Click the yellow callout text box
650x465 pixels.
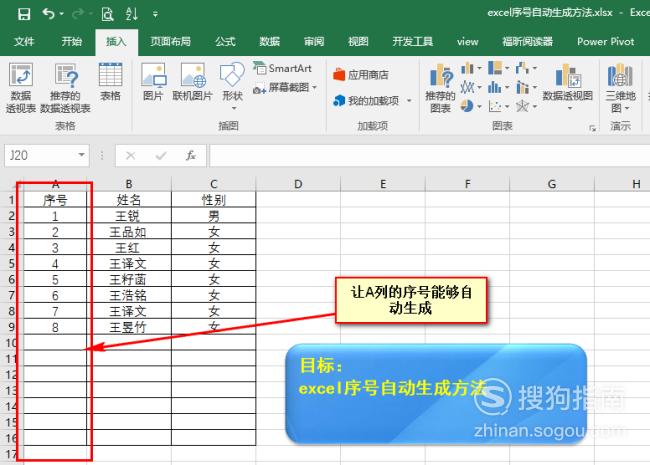pos(411,300)
